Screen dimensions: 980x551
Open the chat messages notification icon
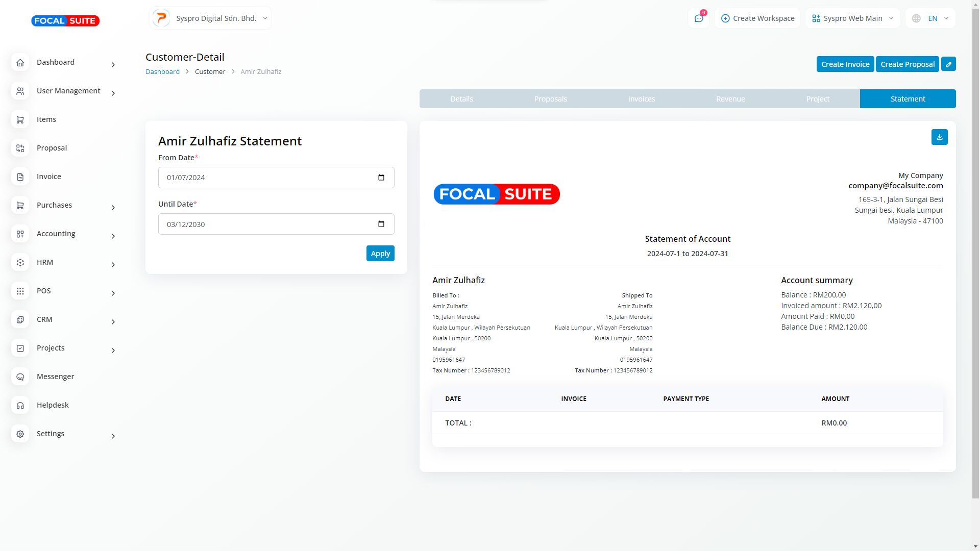tap(698, 18)
